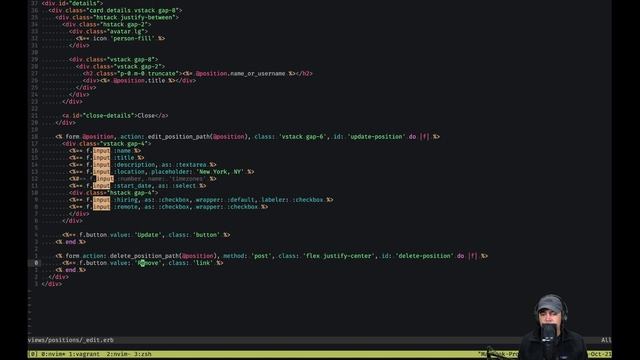Click 'method: post' in delete form line
This screenshot has width=640, height=360.
247,256
